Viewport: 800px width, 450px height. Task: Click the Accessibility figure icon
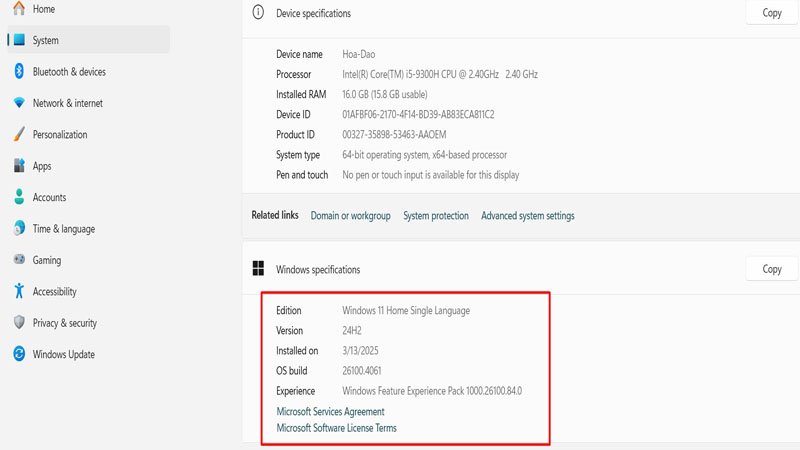click(x=19, y=291)
